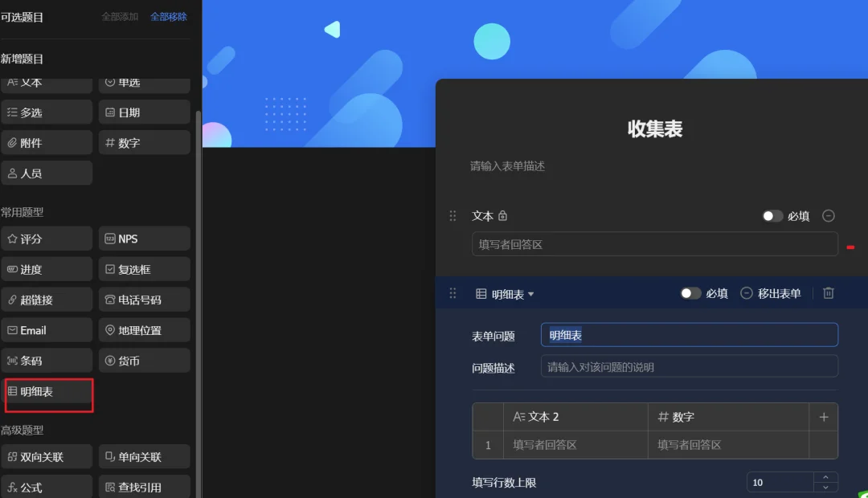Click row 1 cell under 文本 2
Image resolution: width=868 pixels, height=498 pixels.
click(x=575, y=445)
